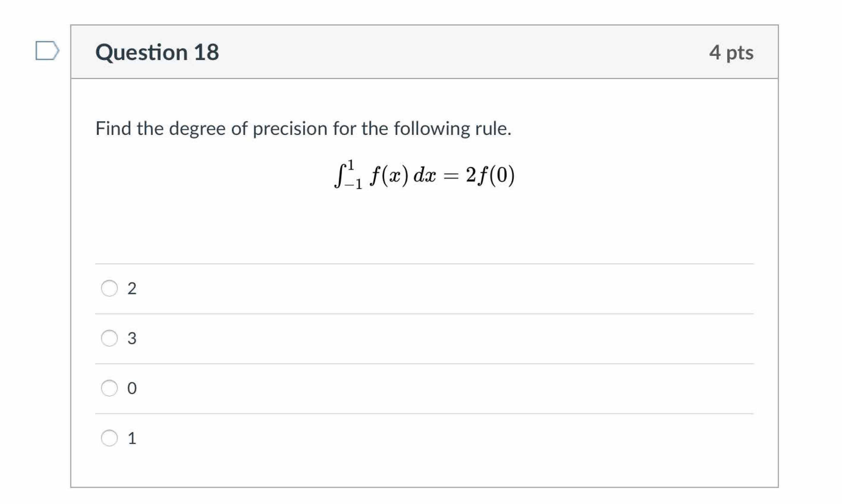The image size is (842, 504).
Task: Select the radio button for answer 2
Action: coord(109,288)
